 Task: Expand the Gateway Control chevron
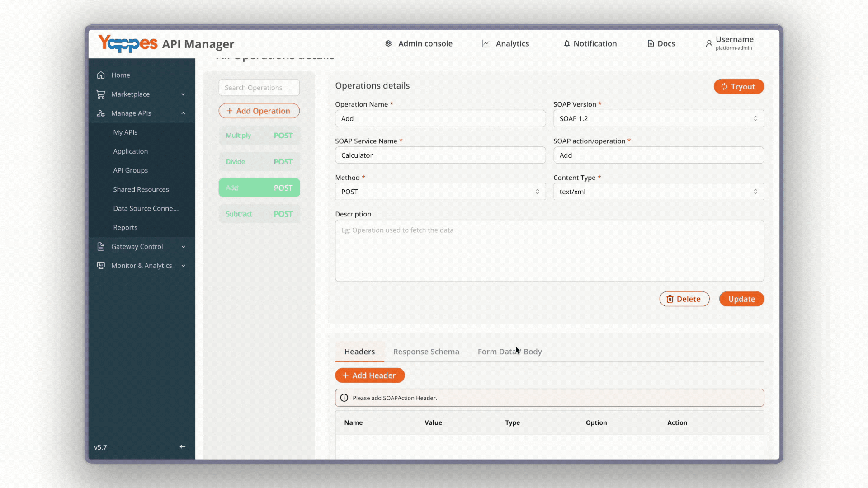click(x=183, y=246)
